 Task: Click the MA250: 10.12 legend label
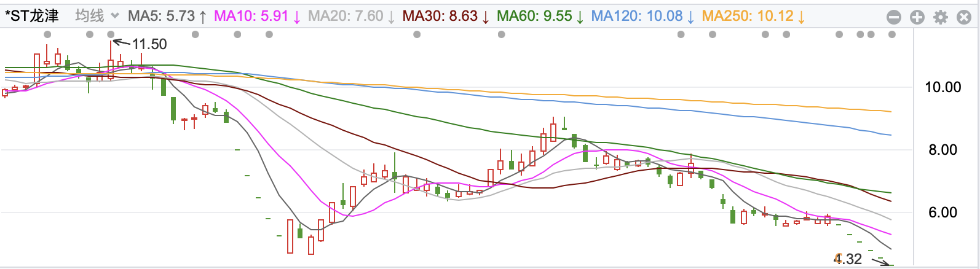(x=753, y=16)
